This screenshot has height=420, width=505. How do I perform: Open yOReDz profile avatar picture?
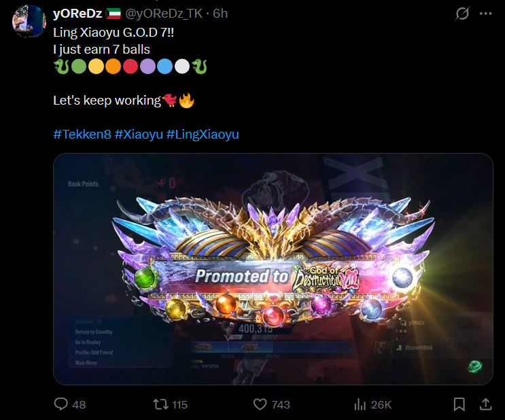(x=29, y=21)
